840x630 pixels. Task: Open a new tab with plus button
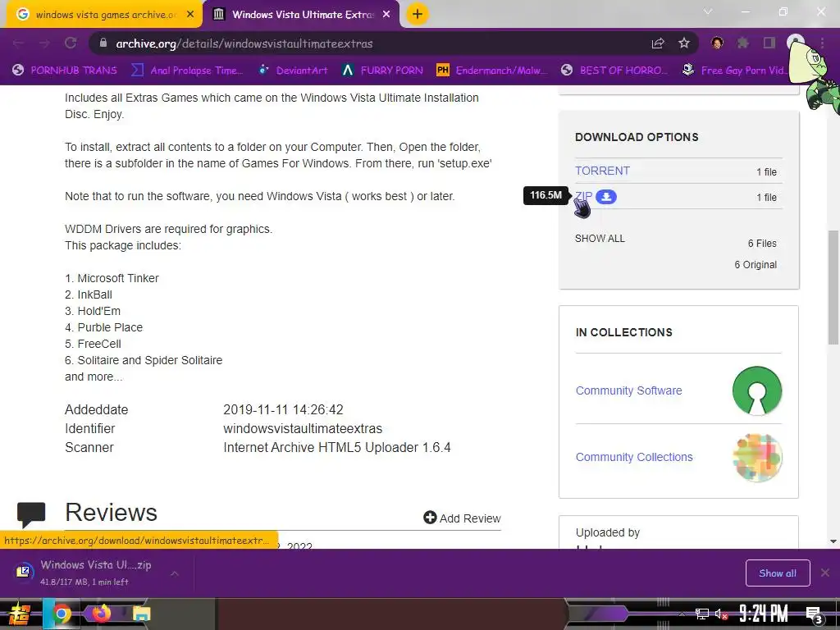click(x=418, y=14)
